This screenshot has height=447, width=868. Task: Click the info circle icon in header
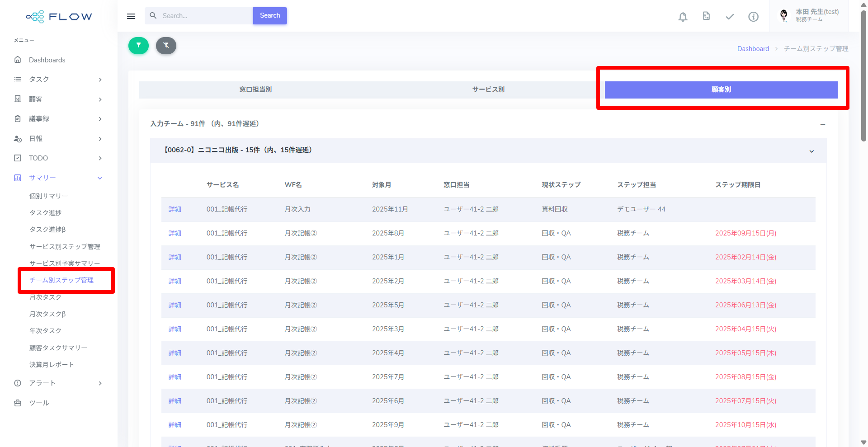click(x=753, y=17)
